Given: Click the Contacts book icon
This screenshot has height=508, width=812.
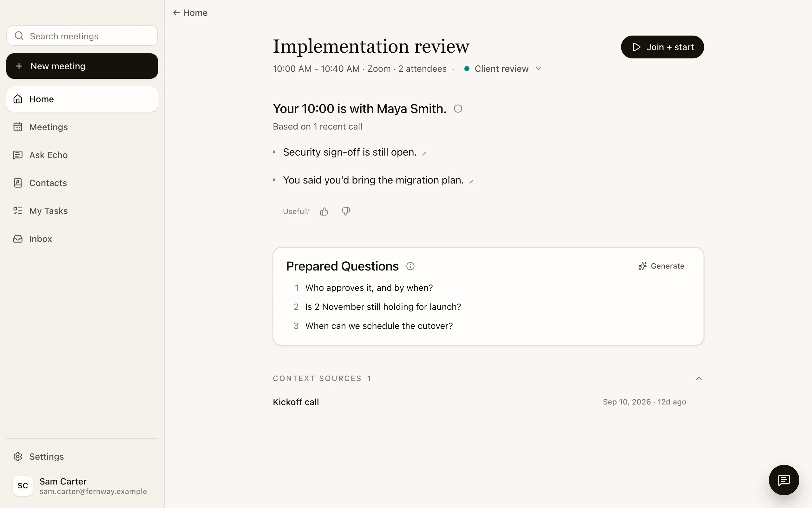Looking at the screenshot, I should [18, 183].
